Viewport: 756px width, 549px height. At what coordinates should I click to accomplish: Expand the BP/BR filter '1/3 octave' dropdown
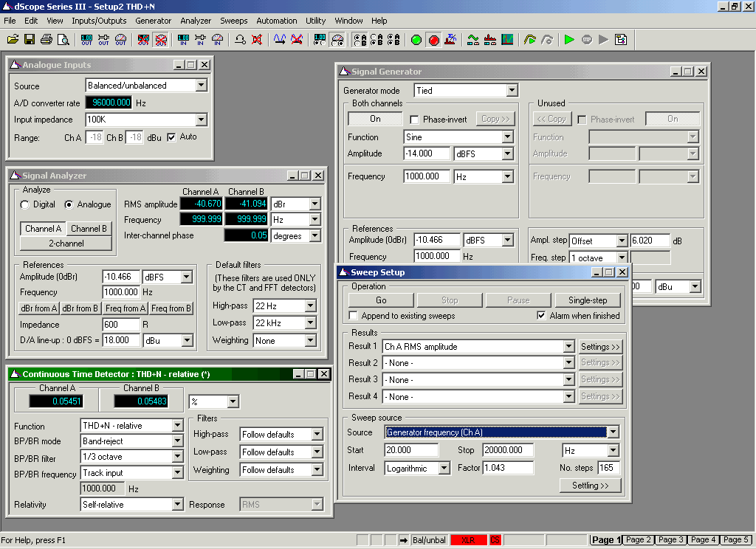(x=177, y=457)
